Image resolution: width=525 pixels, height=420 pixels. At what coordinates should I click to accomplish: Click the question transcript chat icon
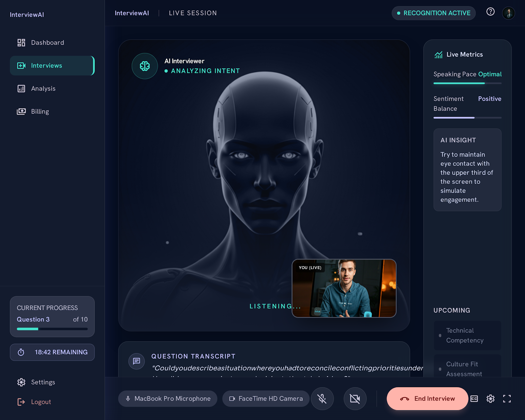coord(136,361)
